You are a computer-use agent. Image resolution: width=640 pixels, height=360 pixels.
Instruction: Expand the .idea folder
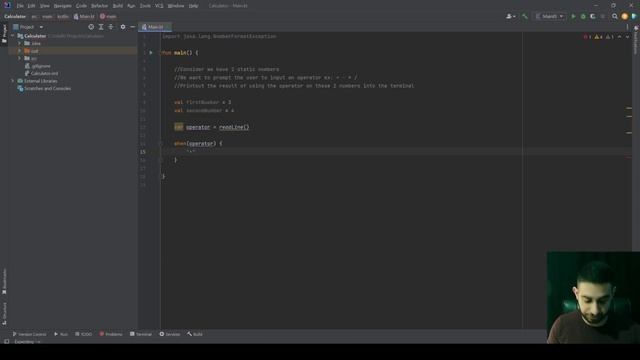pyautogui.click(x=19, y=43)
